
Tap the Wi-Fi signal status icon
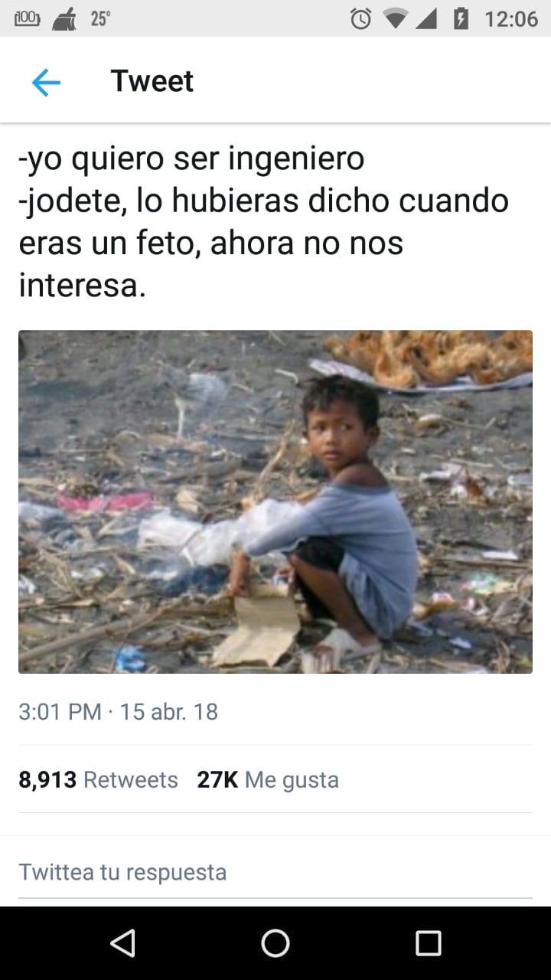point(395,18)
